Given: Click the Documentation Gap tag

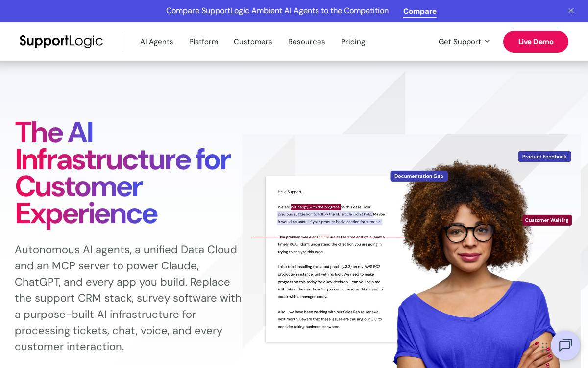Looking at the screenshot, I should click(x=419, y=176).
